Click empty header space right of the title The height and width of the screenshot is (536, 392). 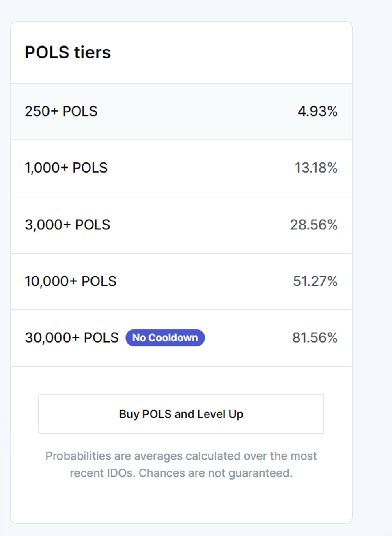point(243,52)
